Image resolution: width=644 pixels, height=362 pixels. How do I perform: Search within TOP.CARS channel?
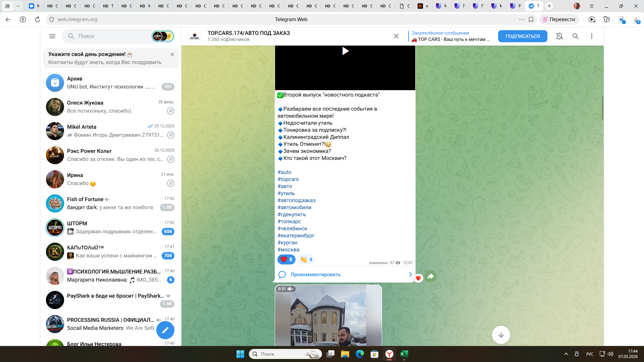point(575,36)
